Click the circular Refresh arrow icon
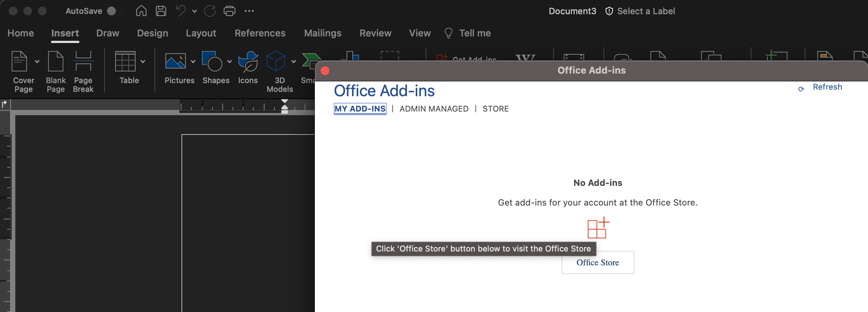This screenshot has width=868, height=312. [x=801, y=89]
